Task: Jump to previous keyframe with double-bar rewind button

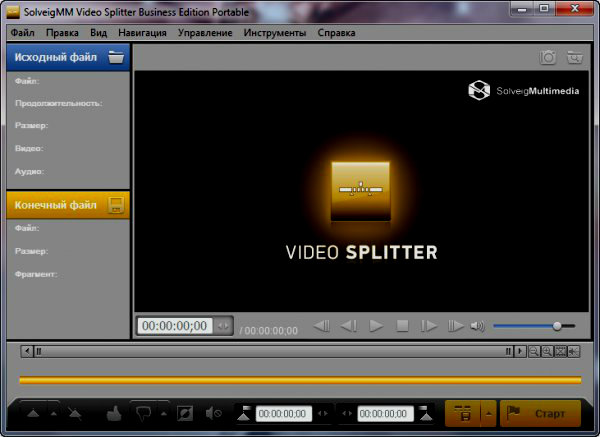Action: point(322,326)
